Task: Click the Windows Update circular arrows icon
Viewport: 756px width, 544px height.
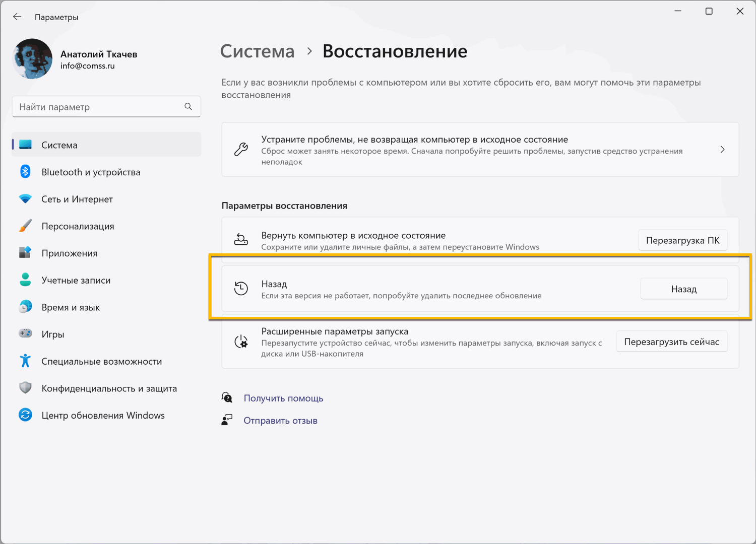Action: [x=25, y=415]
